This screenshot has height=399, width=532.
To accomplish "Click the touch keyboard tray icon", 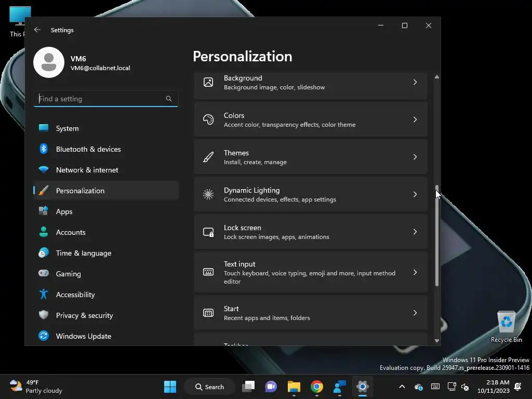I will (x=435, y=387).
